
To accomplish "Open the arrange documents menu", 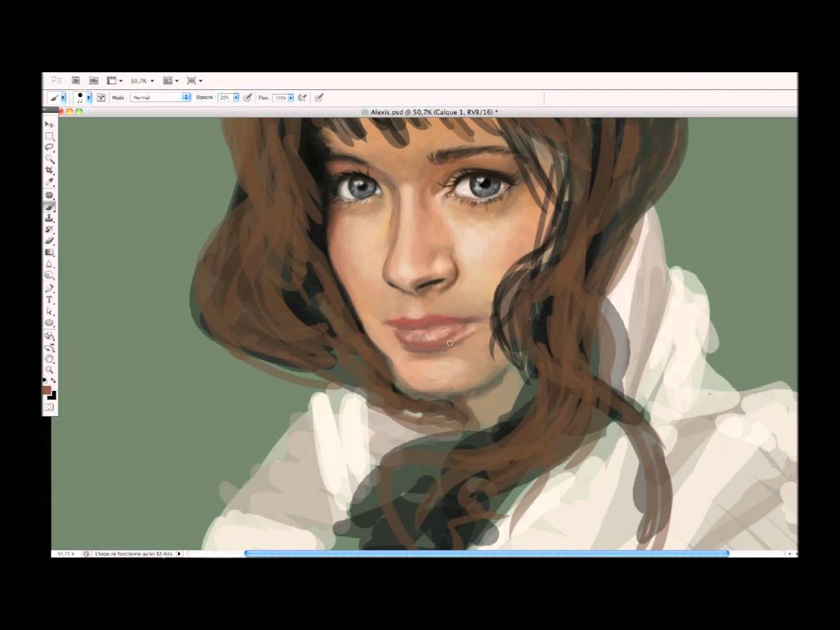I will (170, 81).
